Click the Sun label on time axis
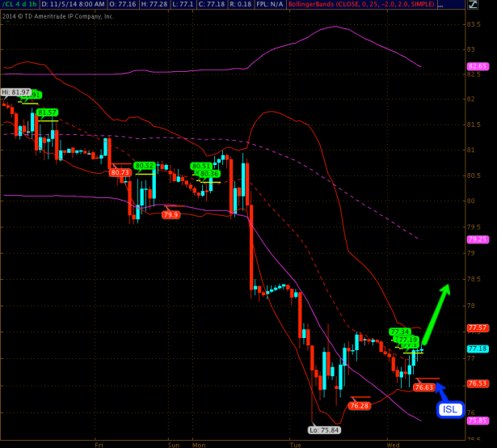 click(174, 445)
